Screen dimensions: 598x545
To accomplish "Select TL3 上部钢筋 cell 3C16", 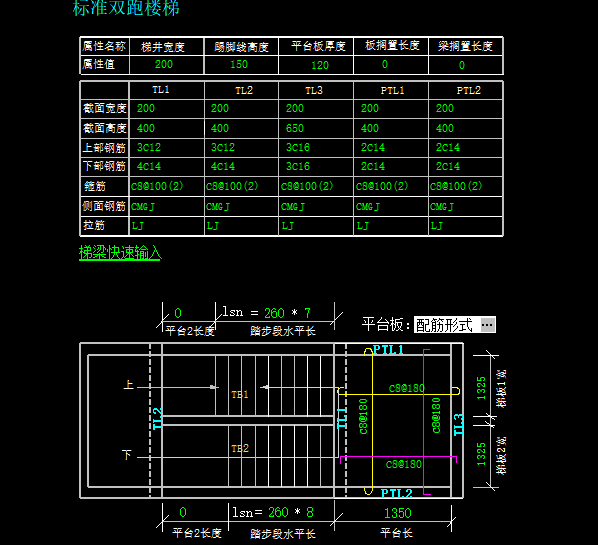I will 298,147.
